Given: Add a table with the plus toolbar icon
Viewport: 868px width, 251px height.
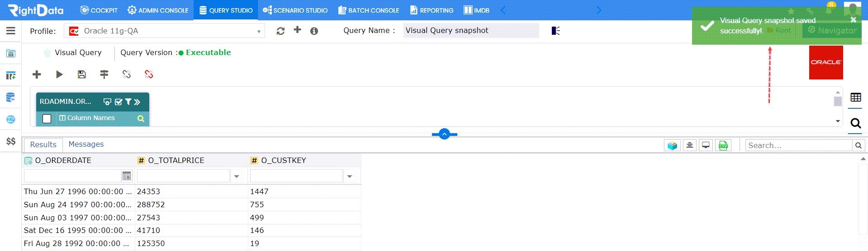Looking at the screenshot, I should pyautogui.click(x=37, y=74).
